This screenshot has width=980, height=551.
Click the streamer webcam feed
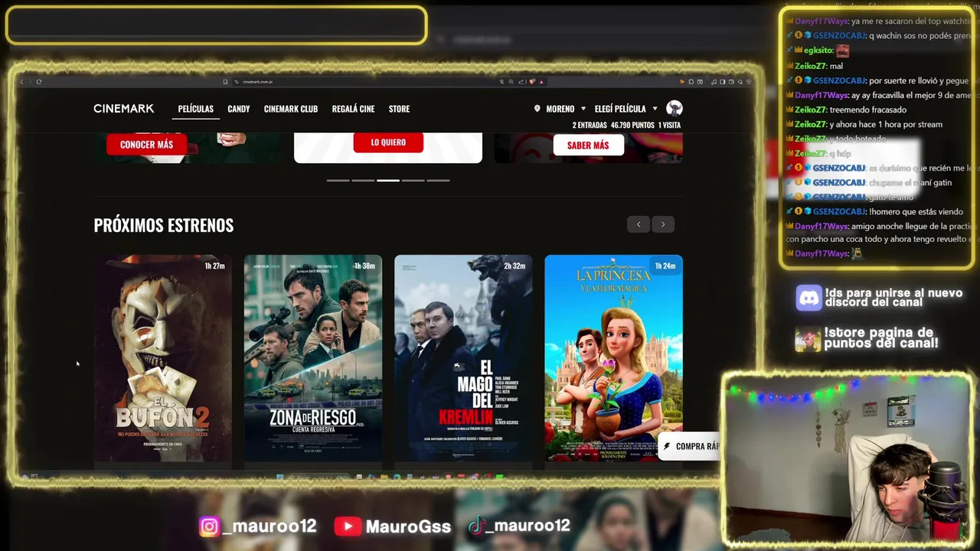point(847,459)
